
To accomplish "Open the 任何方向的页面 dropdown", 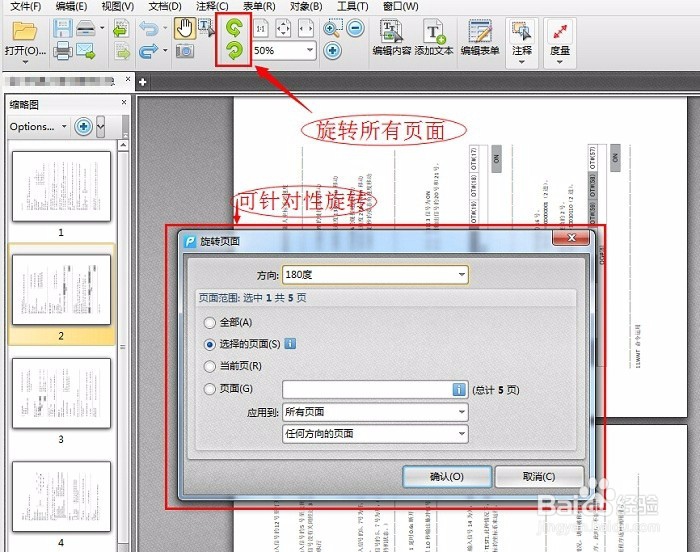I will click(375, 434).
